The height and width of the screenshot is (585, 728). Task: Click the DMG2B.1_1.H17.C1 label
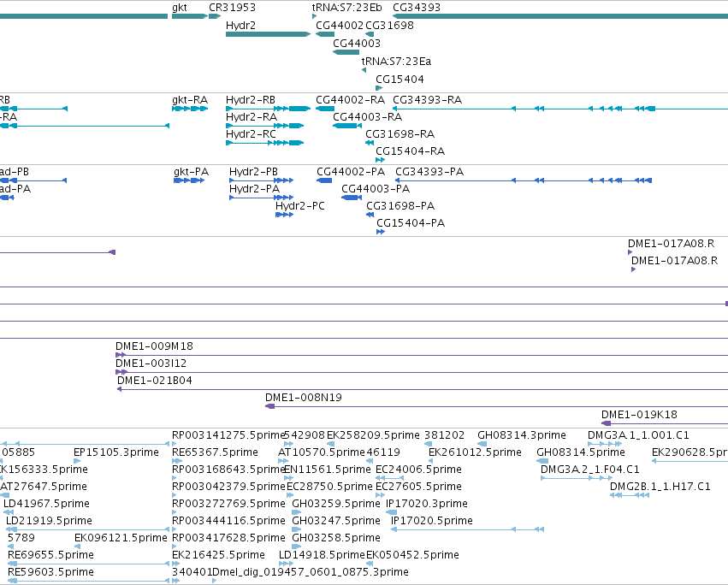(x=660, y=487)
